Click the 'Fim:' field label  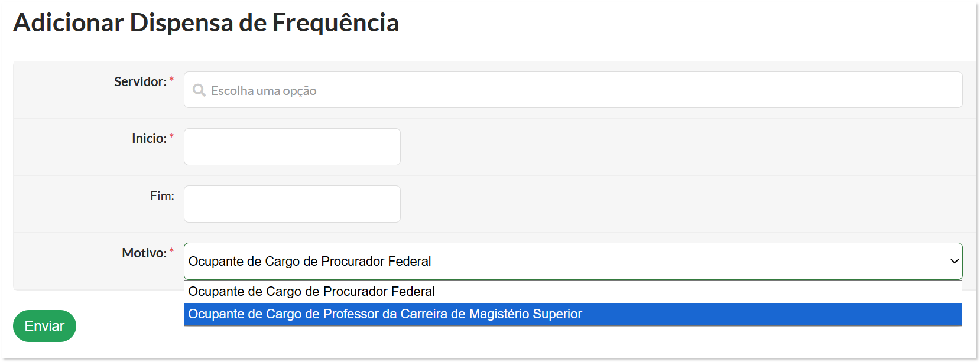(162, 196)
